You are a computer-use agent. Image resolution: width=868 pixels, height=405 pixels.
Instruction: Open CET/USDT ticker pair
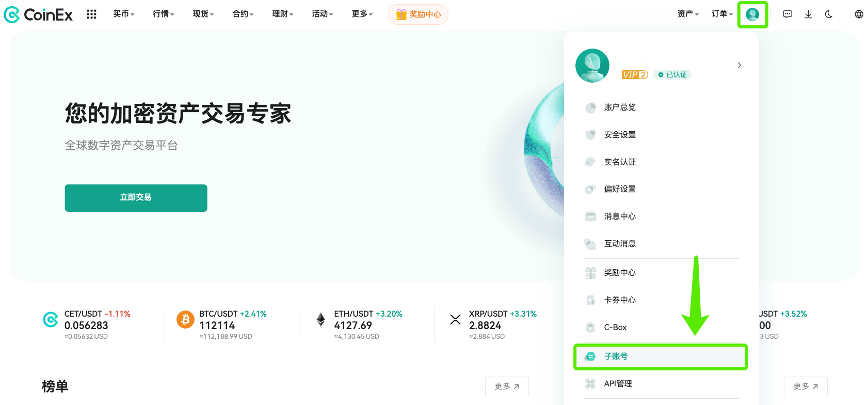tap(83, 314)
